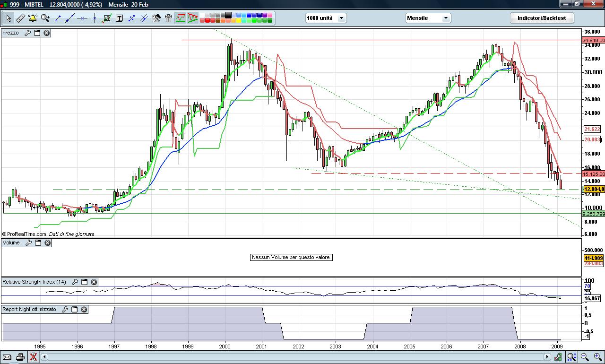Close the Volume panel
Image resolution: width=605 pixels, height=364 pixels.
point(47,243)
